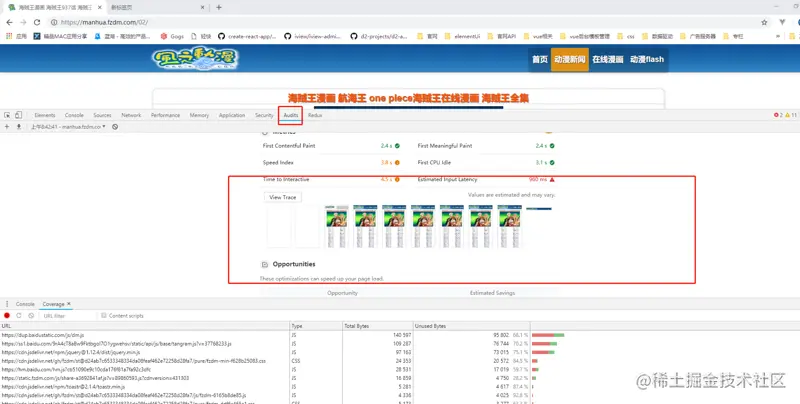Sort coverage by Unused Bytes column
Image resolution: width=800 pixels, height=404 pixels.
click(x=471, y=326)
